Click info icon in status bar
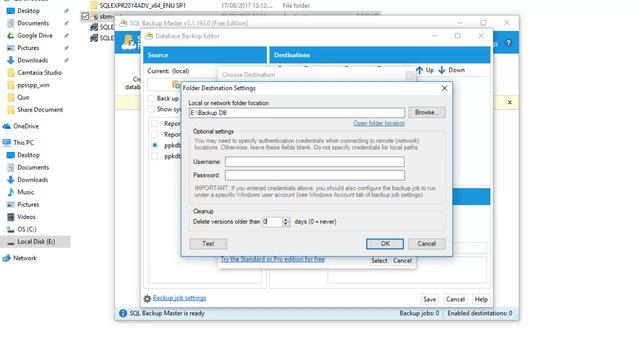Image resolution: width=640 pixels, height=360 pixels. point(122,313)
